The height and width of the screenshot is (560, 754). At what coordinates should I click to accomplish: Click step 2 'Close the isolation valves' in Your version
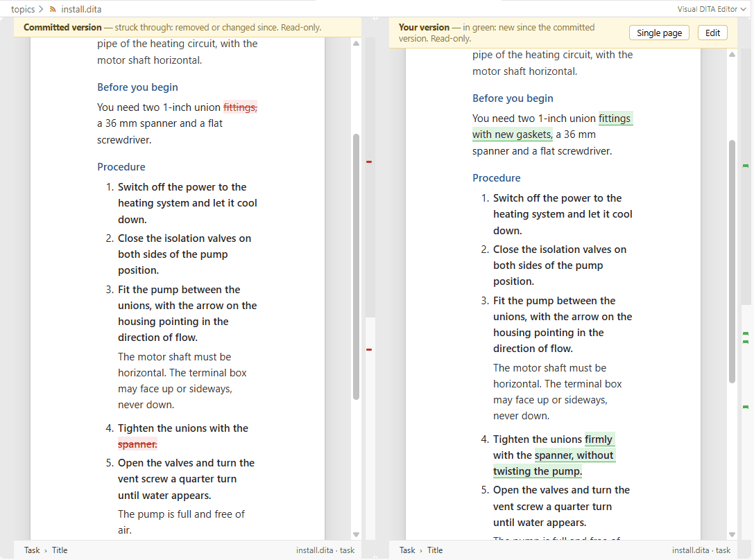click(x=560, y=265)
